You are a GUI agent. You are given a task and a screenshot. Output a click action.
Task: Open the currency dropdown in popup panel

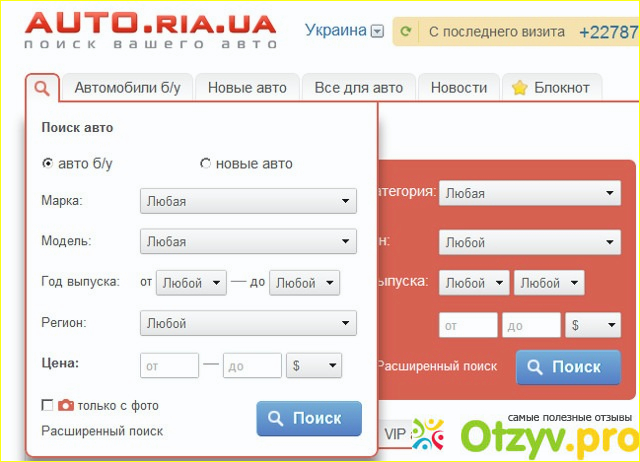pos(314,366)
